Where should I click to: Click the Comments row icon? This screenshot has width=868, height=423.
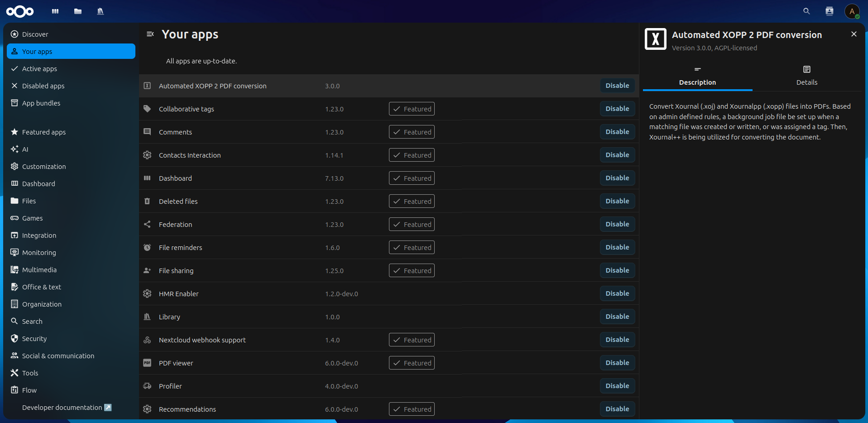pyautogui.click(x=147, y=132)
